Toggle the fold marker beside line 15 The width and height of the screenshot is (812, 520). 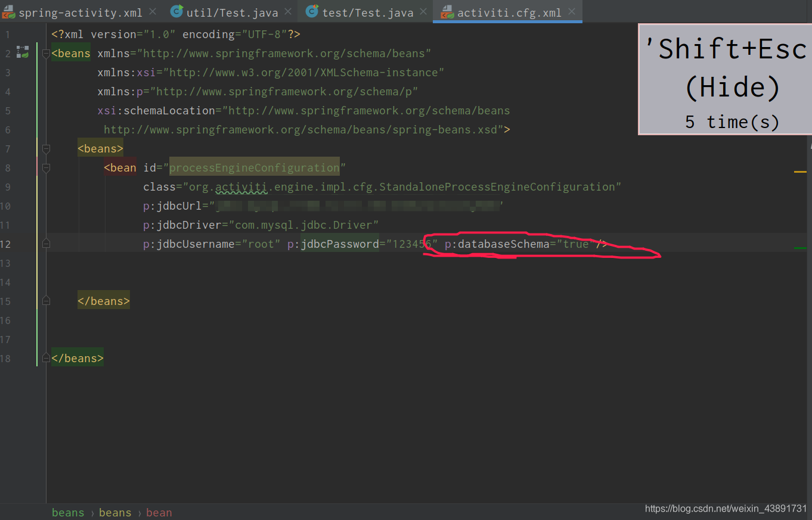(x=46, y=301)
